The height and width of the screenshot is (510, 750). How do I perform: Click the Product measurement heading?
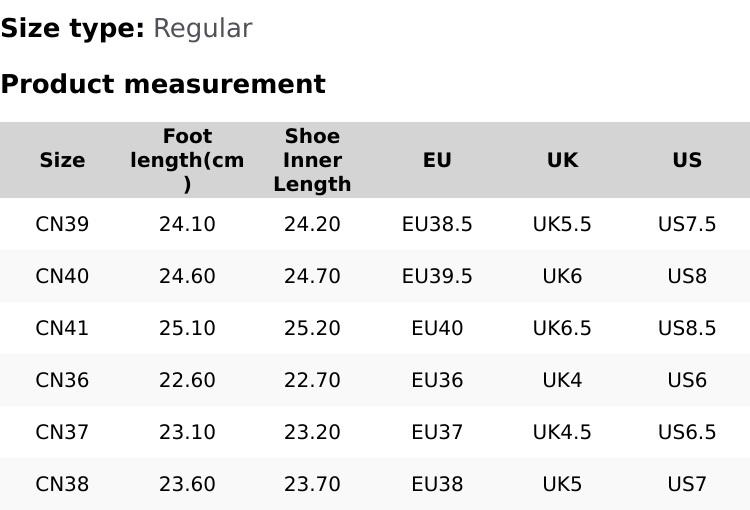(163, 84)
